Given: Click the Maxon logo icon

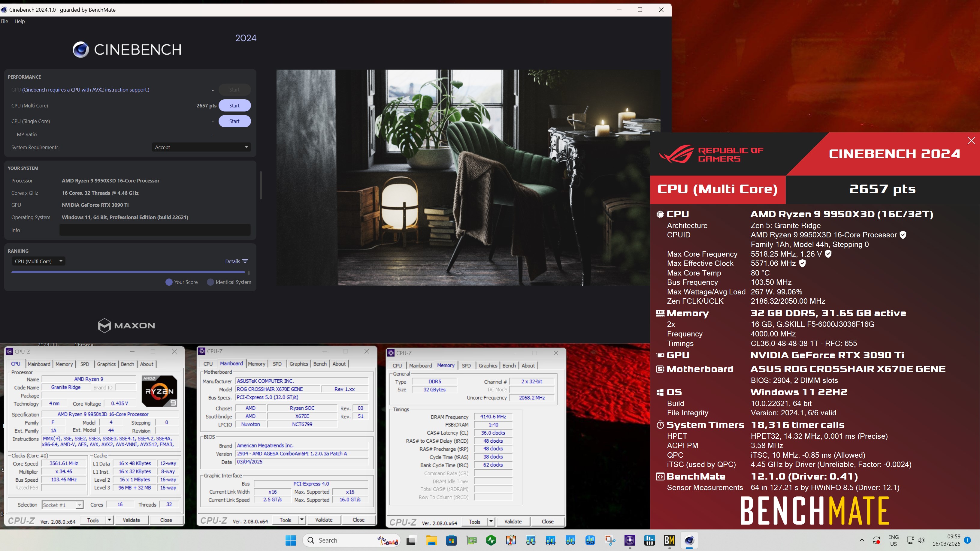Looking at the screenshot, I should (104, 326).
